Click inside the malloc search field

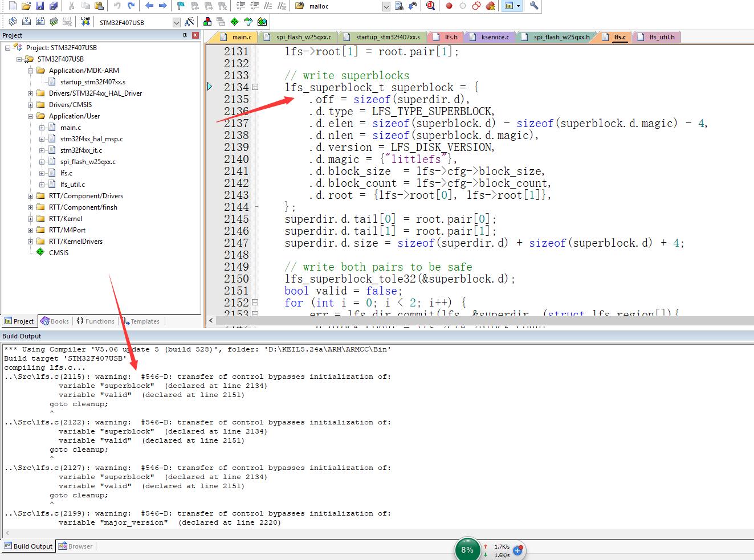[336, 6]
